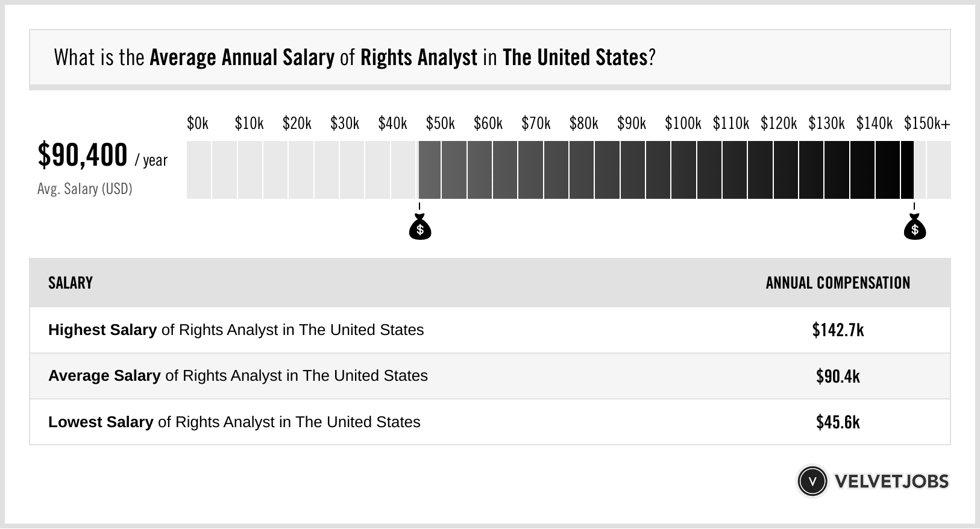Click the VelvetJobs circular logo icon
The height and width of the screenshot is (529, 980).
coord(812,481)
